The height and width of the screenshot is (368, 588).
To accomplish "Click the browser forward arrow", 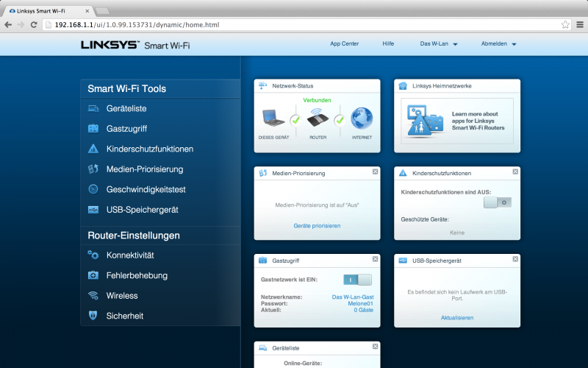I will point(21,25).
